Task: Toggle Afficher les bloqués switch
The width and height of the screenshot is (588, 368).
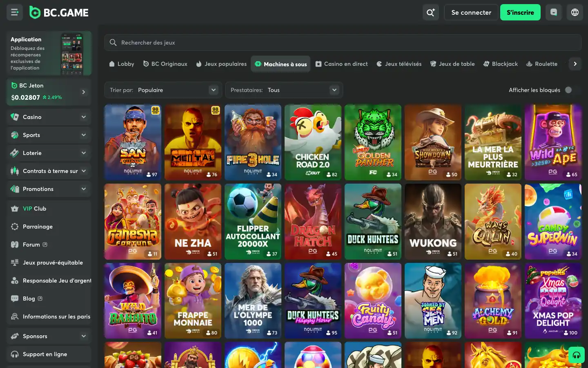Action: click(572, 90)
